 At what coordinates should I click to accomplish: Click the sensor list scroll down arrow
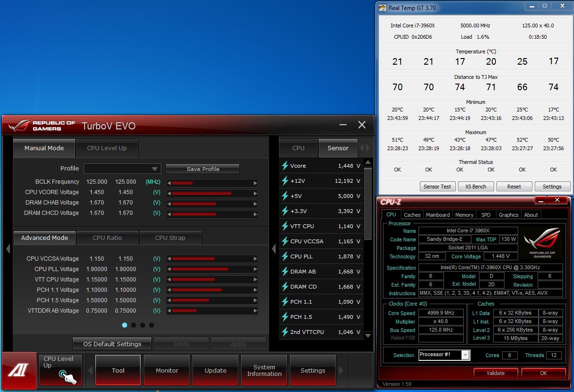click(x=368, y=335)
